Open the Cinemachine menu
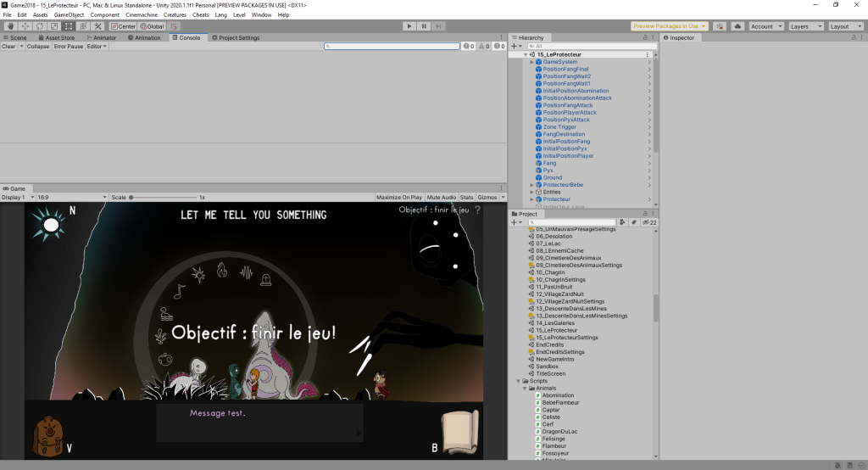Image resolution: width=868 pixels, height=470 pixels. coord(142,15)
